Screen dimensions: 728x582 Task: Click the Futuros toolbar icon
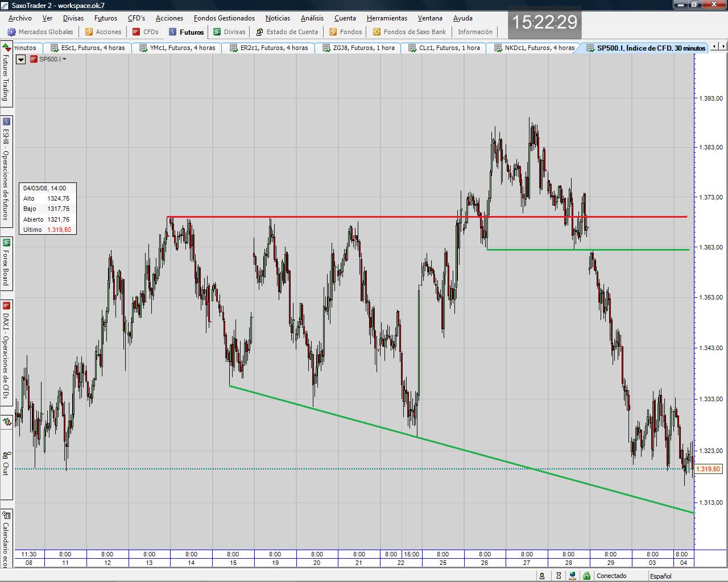click(x=173, y=32)
